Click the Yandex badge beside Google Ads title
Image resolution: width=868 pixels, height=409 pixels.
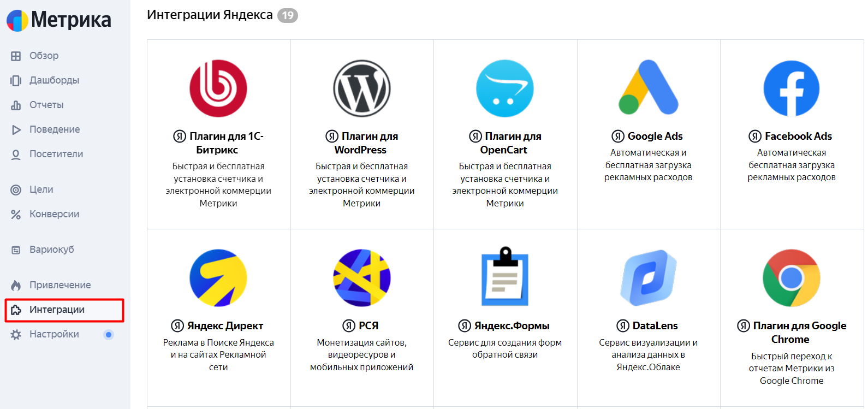coord(618,136)
